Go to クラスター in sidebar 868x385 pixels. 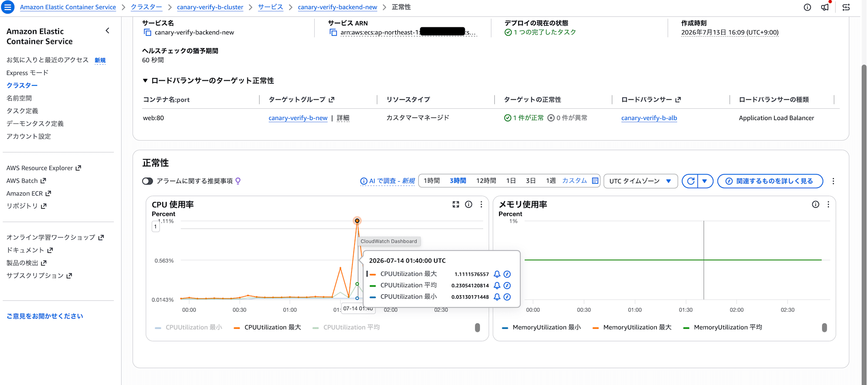(x=22, y=85)
